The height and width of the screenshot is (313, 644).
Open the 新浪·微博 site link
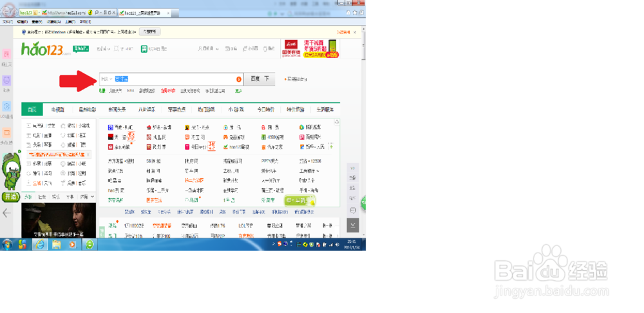[x=159, y=128]
